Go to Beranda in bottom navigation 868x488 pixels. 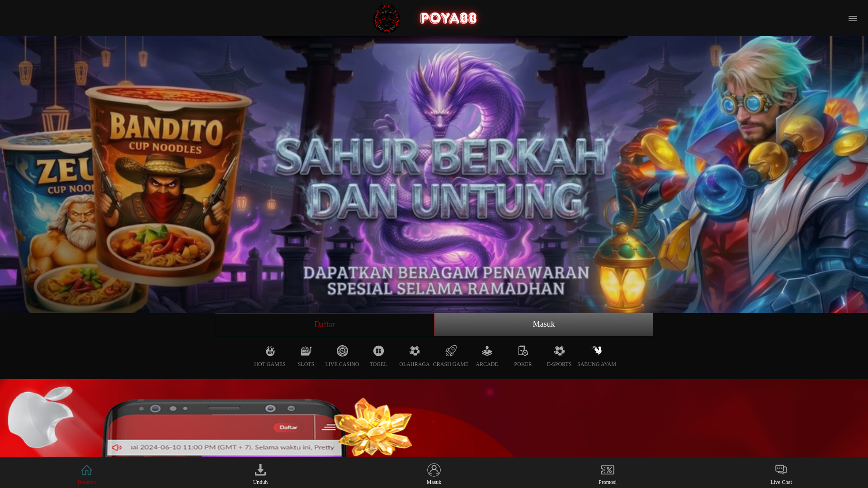point(87,474)
